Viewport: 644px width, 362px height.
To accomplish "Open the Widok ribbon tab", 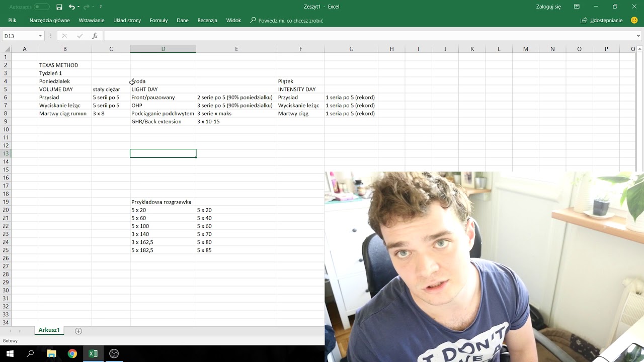I will click(233, 21).
